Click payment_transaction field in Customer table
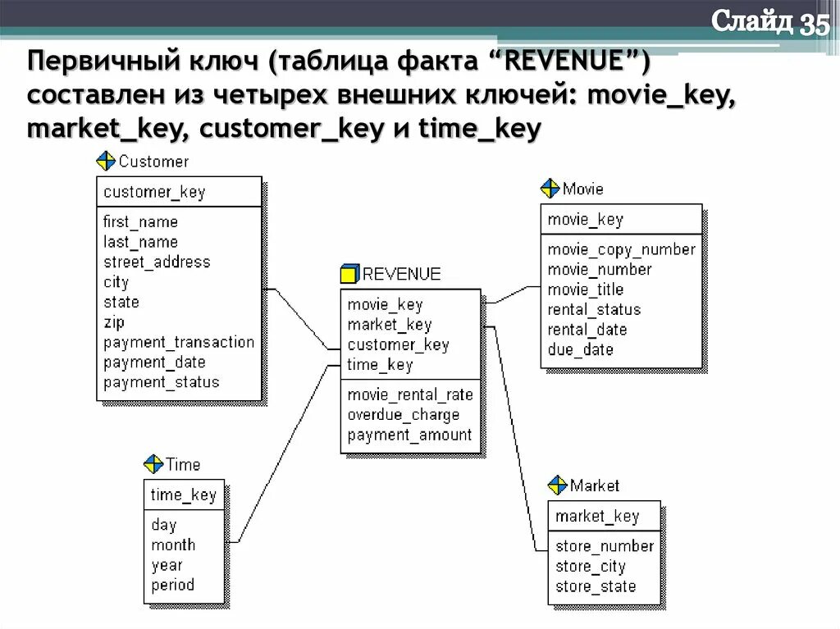Viewport: 840px width, 629px height. click(178, 342)
